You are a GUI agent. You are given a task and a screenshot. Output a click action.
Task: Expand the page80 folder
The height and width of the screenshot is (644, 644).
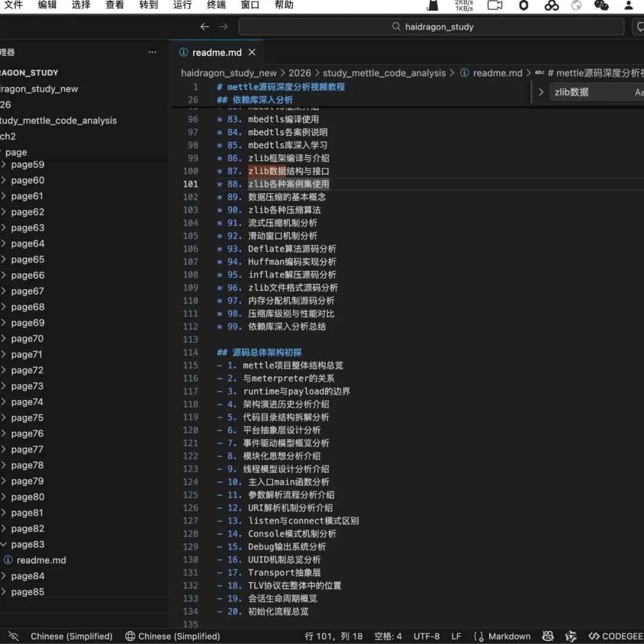pos(27,497)
